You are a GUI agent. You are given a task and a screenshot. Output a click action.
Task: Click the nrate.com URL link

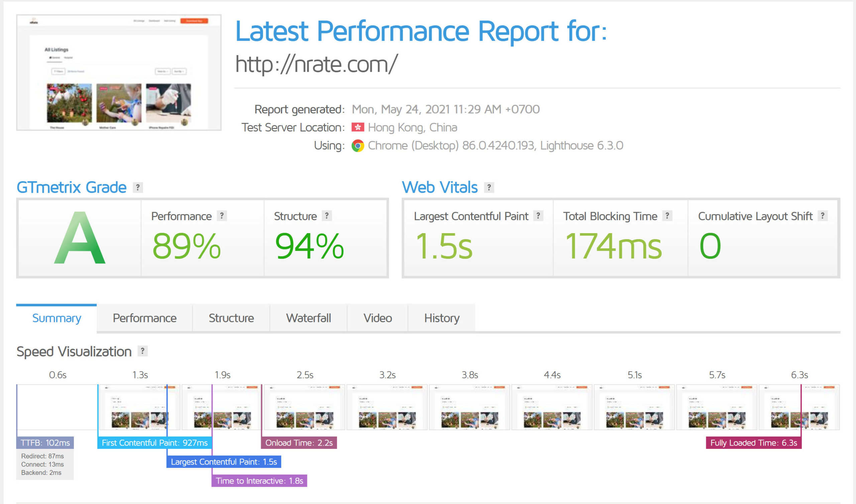[x=317, y=64]
